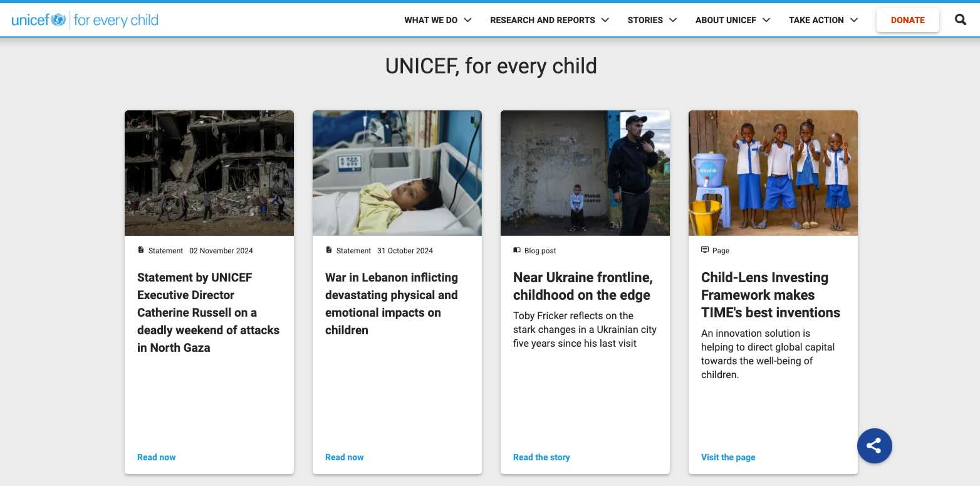Click the search magnifier icon
The height and width of the screenshot is (486, 980).
pos(960,20)
